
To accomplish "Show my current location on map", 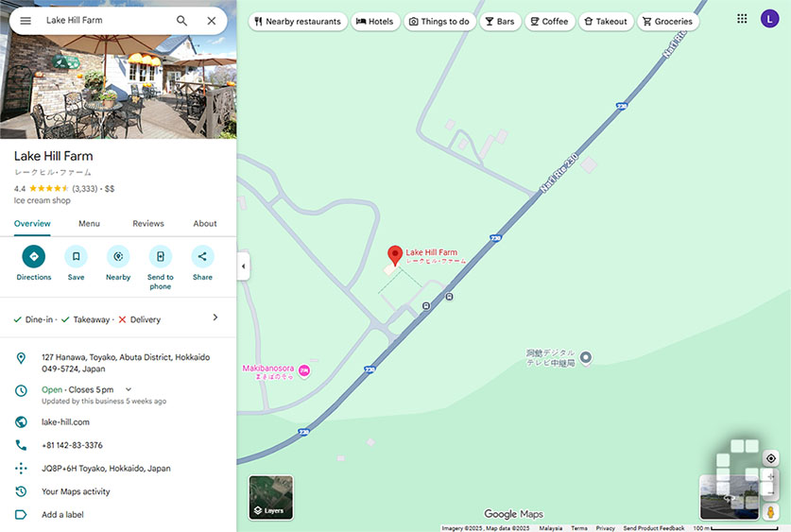I will tap(771, 458).
